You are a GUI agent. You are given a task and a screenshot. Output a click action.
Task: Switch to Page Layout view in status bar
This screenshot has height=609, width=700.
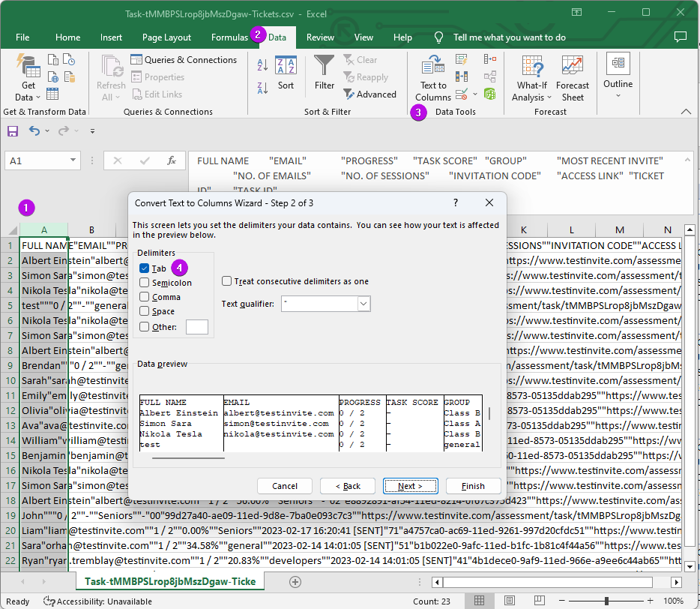(510, 601)
